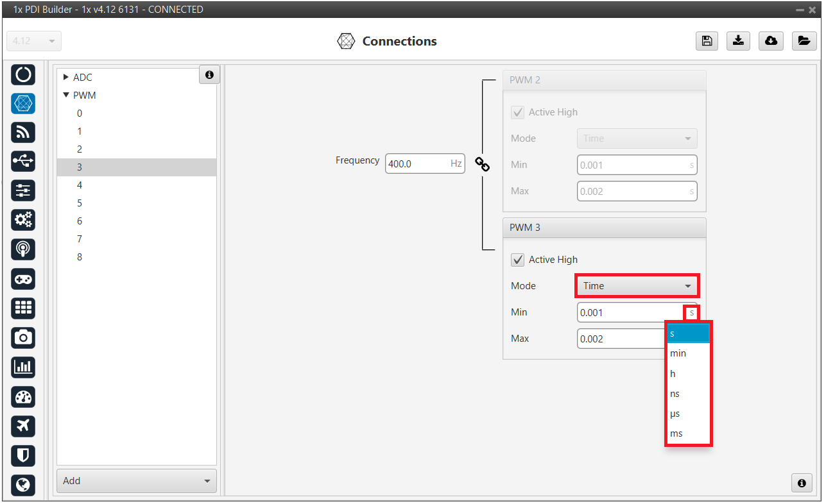
Task: Click the save icon in top toolbar
Action: pyautogui.click(x=707, y=41)
